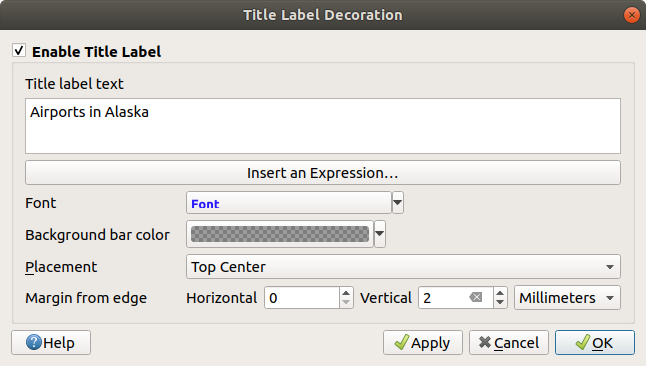Click the Horizontal margin input field
This screenshot has height=366, width=646.
click(x=302, y=298)
